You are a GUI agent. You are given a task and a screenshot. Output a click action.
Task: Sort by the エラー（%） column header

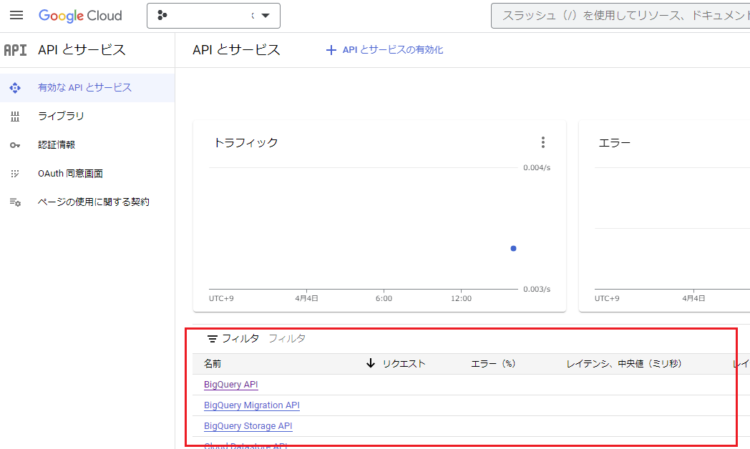click(x=493, y=364)
